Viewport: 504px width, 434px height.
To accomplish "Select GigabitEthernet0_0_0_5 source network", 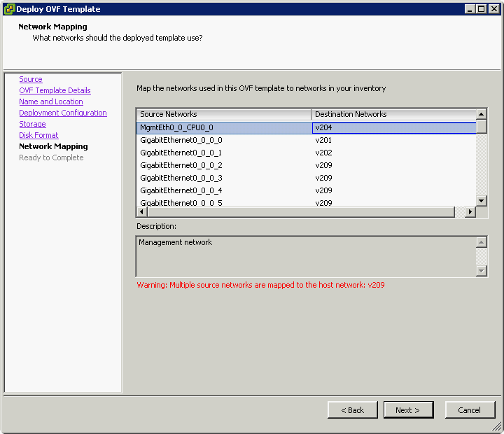I will (181, 203).
